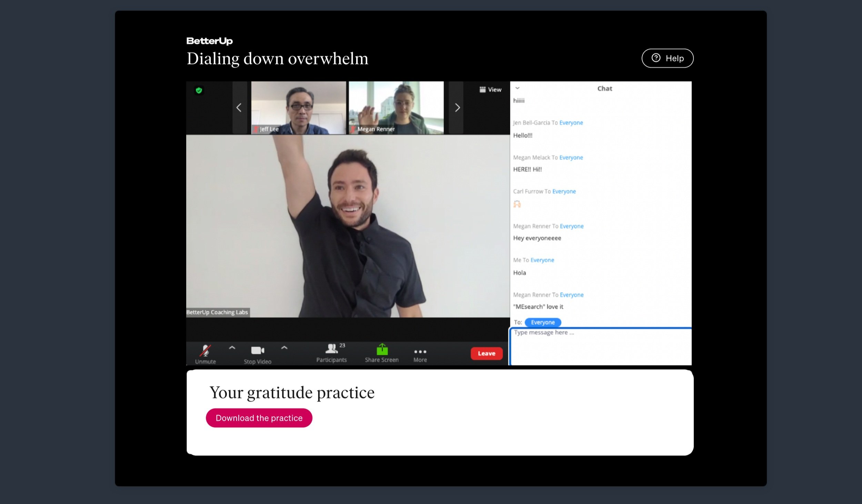Collapse the Chat panel with the chevron

tap(517, 88)
